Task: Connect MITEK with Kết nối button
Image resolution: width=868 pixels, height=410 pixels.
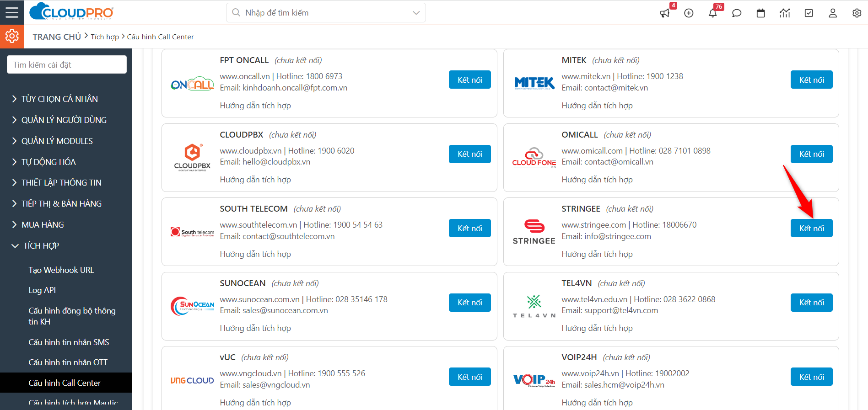Action: [812, 80]
